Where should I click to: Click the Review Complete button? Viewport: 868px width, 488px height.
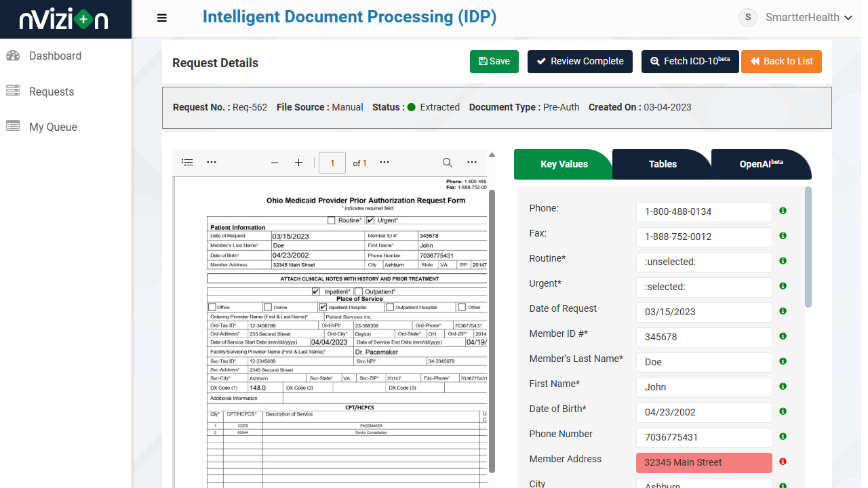(x=580, y=61)
